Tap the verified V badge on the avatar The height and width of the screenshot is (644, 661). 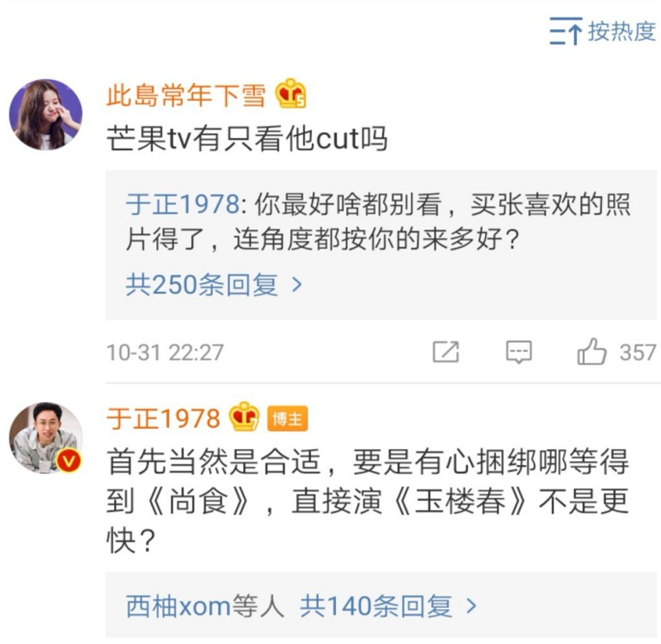pos(69,460)
